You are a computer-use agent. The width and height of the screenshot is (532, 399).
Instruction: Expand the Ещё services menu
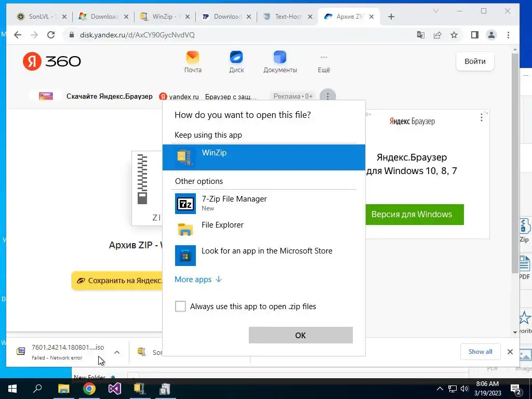pos(324,63)
